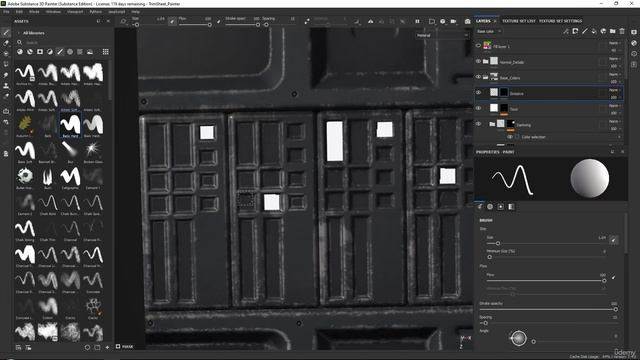Viewport: 640px width, 360px height.
Task: Open the Base color channel dropdown
Action: click(489, 31)
